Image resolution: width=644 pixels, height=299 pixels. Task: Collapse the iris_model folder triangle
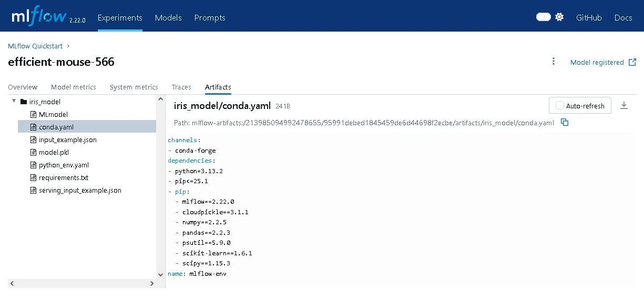click(14, 102)
